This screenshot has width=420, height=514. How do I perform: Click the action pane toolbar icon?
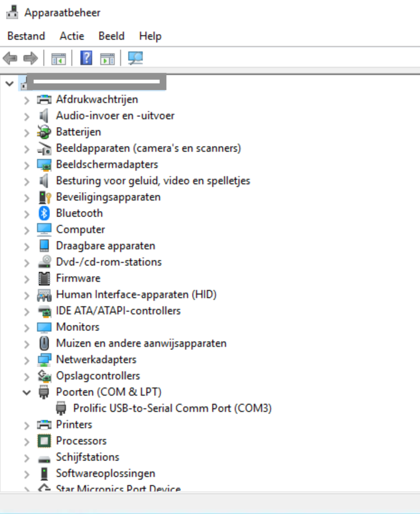point(107,59)
